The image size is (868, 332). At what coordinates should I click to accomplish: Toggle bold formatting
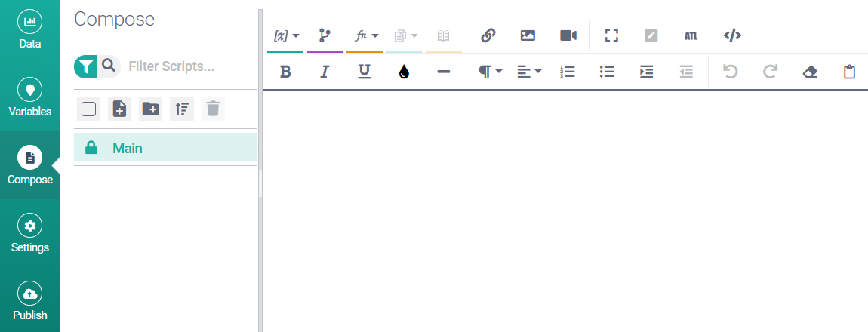pos(285,72)
